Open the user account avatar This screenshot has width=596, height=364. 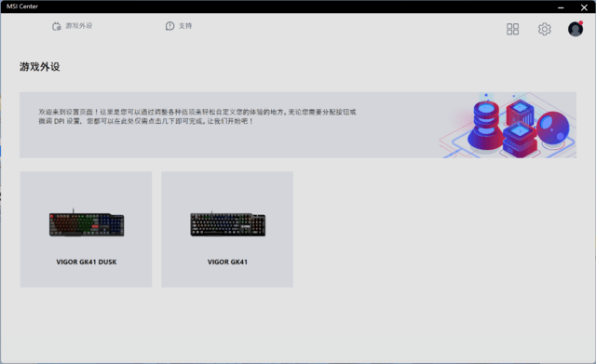coord(576,29)
